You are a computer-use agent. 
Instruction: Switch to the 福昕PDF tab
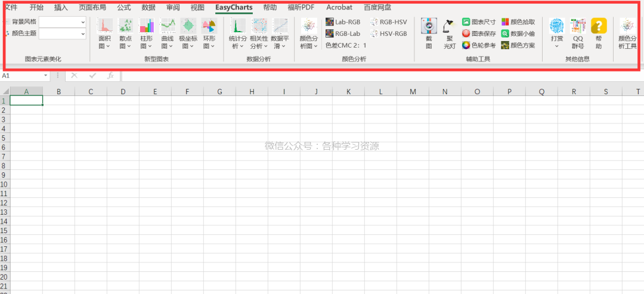tap(301, 7)
